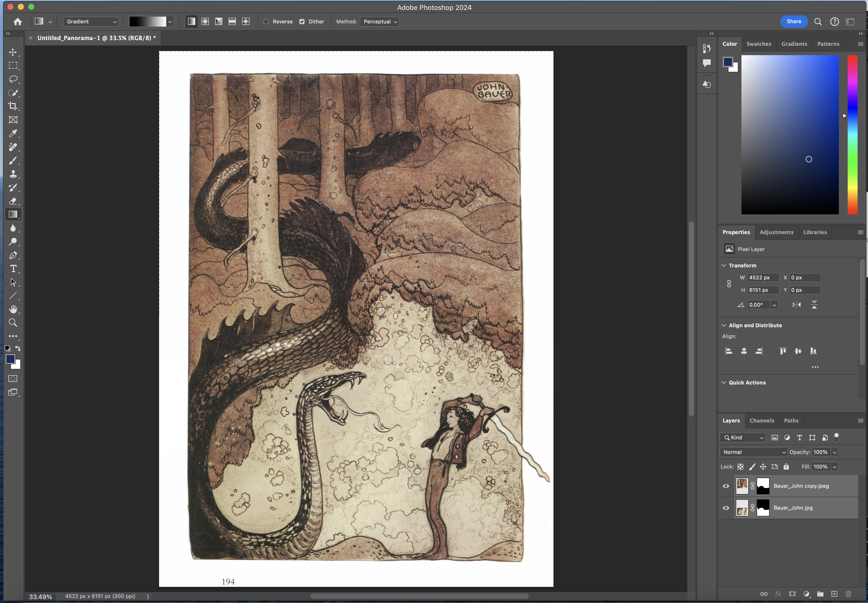Screen dimensions: 868x603
Task: Toggle Lock transparent pixels
Action: [x=741, y=467]
